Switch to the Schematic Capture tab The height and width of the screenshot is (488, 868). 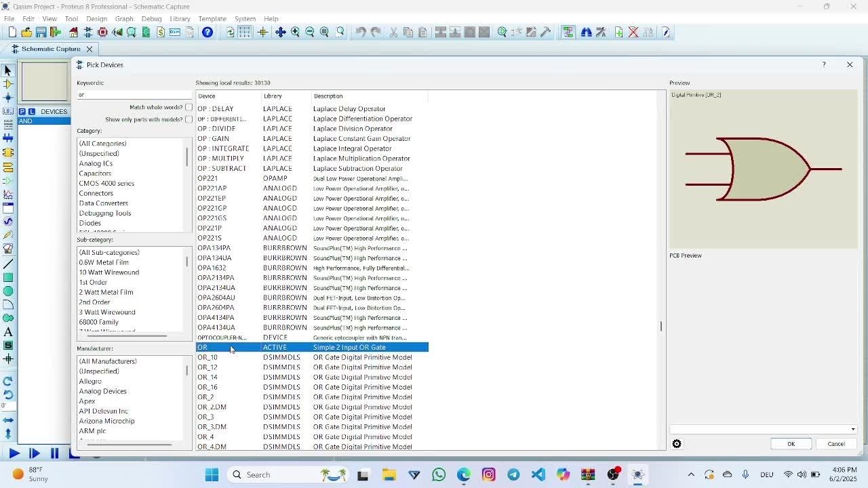point(51,49)
